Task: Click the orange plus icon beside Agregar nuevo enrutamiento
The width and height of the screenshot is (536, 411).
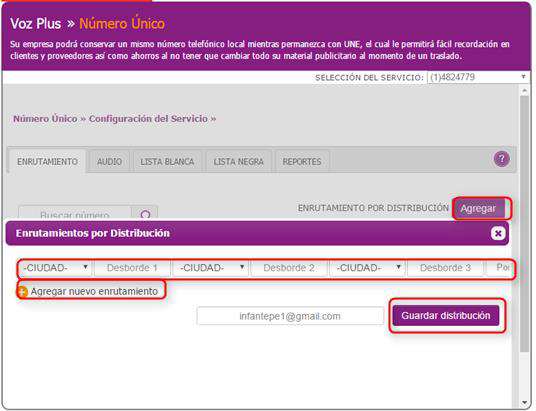Action: [x=22, y=292]
